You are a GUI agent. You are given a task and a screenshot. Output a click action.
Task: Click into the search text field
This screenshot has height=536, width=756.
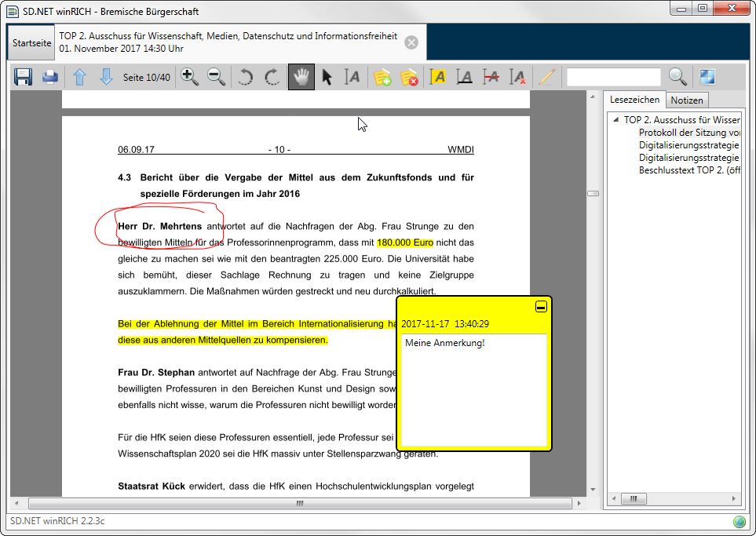pyautogui.click(x=614, y=77)
